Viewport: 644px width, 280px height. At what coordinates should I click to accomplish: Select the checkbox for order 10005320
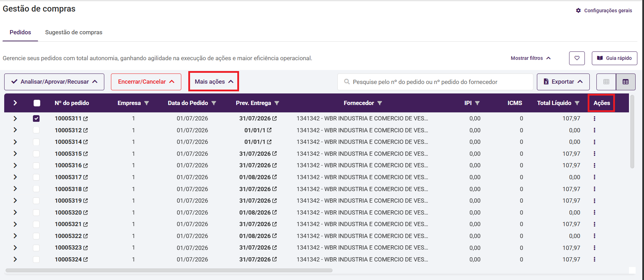click(36, 212)
